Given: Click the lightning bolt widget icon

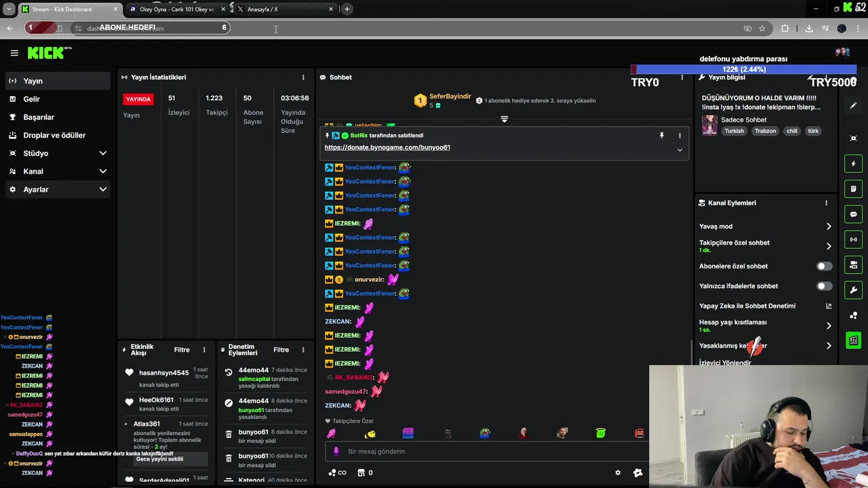Looking at the screenshot, I should click(854, 164).
